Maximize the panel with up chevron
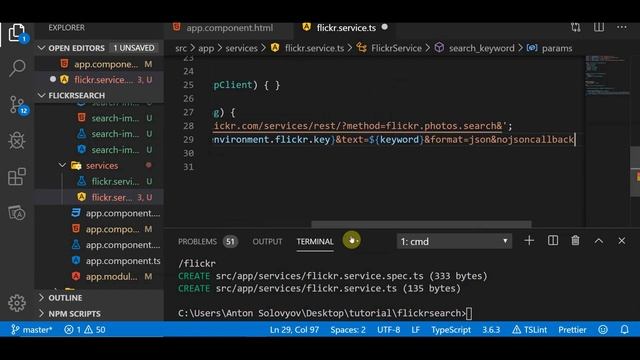This screenshot has height=360, width=640. [x=598, y=241]
